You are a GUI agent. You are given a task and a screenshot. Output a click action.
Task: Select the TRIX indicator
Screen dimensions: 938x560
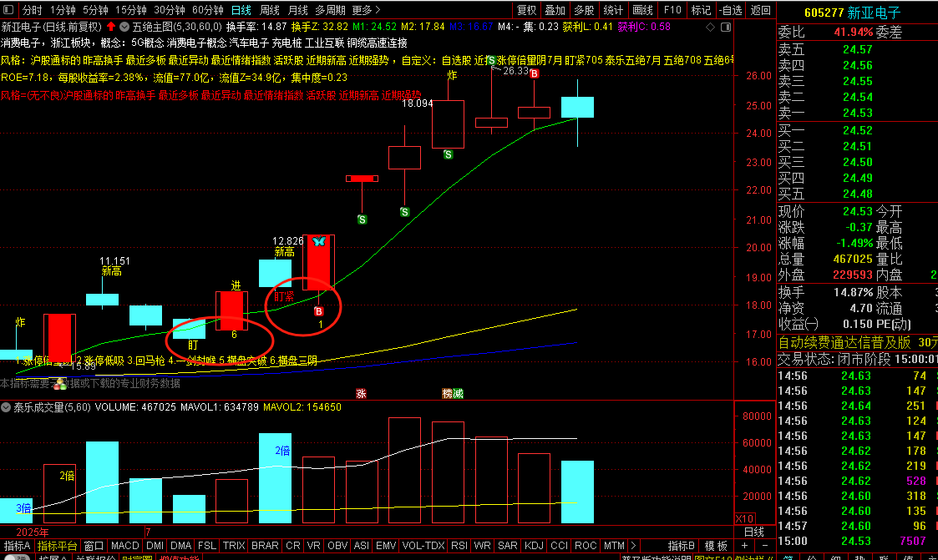234,546
